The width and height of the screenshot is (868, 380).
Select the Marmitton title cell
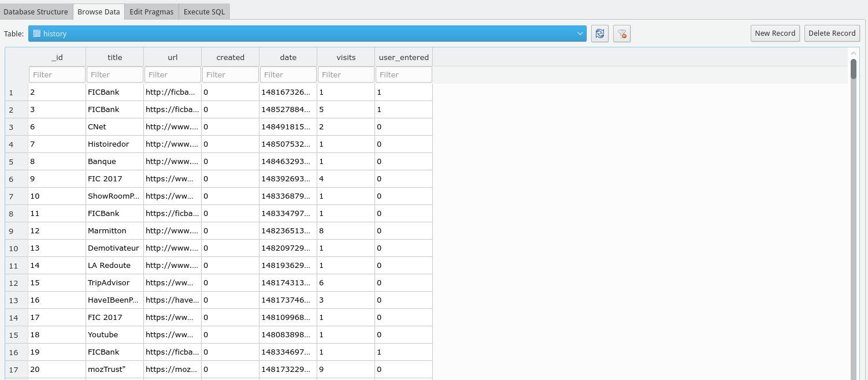[x=115, y=231]
